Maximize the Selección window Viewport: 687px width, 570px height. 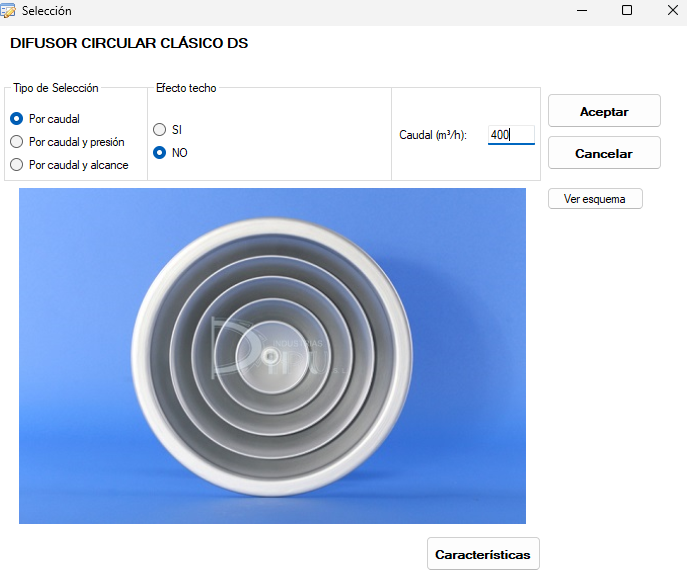627,10
